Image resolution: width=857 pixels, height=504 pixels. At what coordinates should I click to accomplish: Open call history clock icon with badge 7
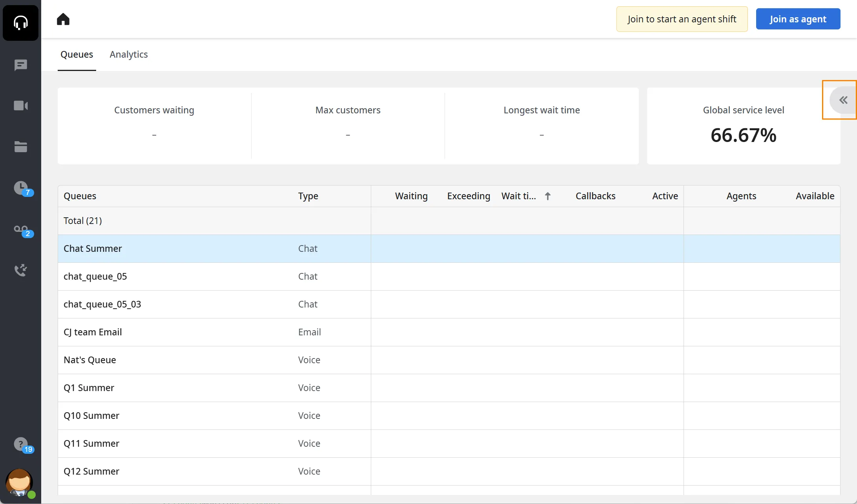[22, 189]
